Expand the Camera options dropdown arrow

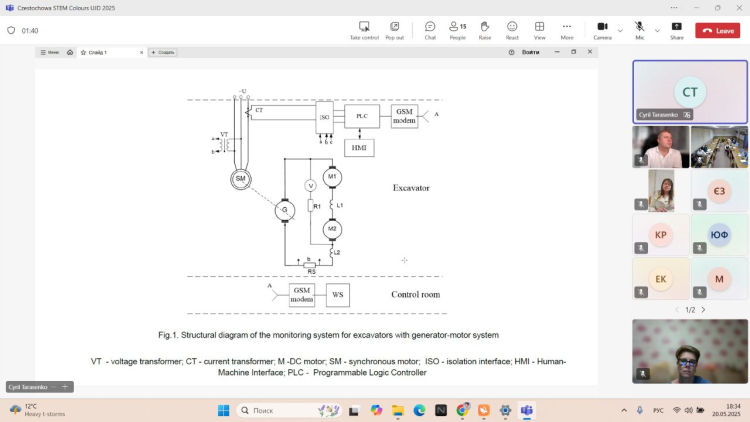click(620, 30)
